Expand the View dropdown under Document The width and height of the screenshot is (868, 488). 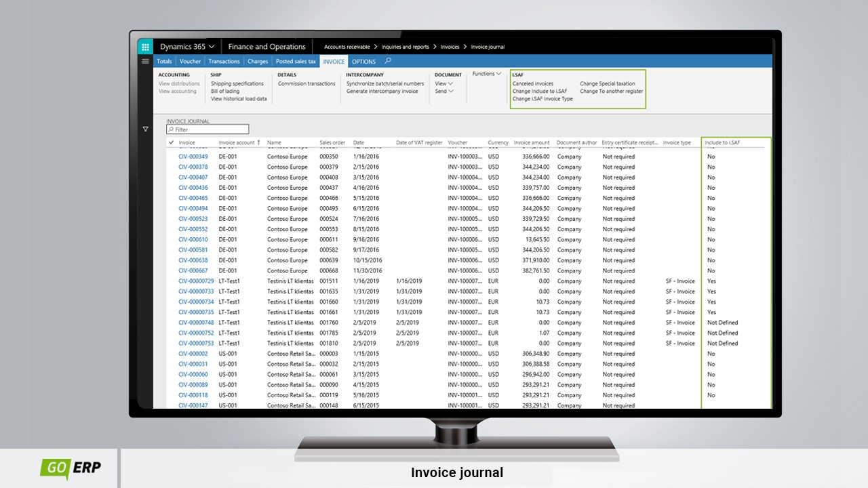point(443,83)
